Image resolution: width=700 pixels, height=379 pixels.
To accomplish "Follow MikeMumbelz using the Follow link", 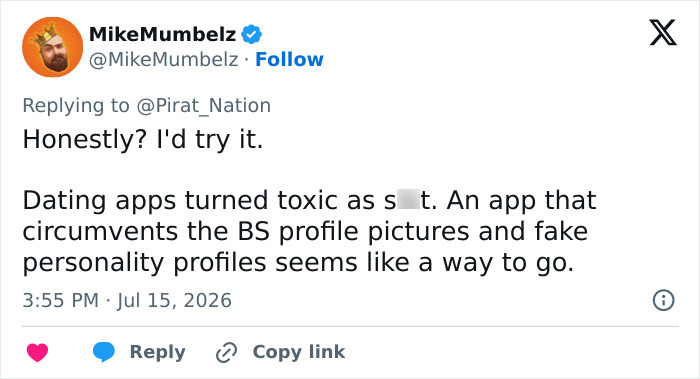I will click(x=289, y=59).
